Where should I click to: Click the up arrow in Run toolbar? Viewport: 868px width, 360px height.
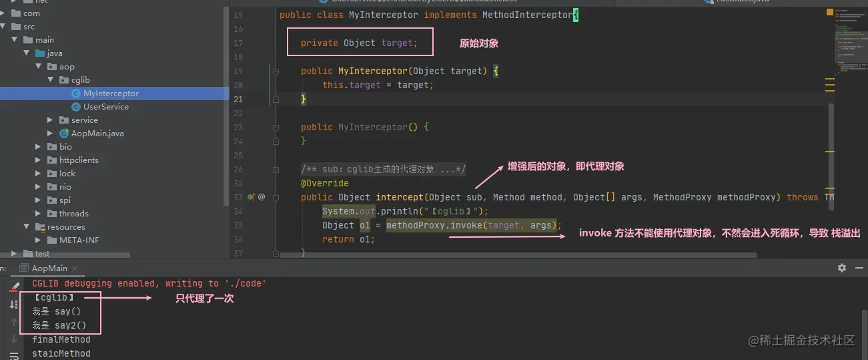(x=15, y=322)
